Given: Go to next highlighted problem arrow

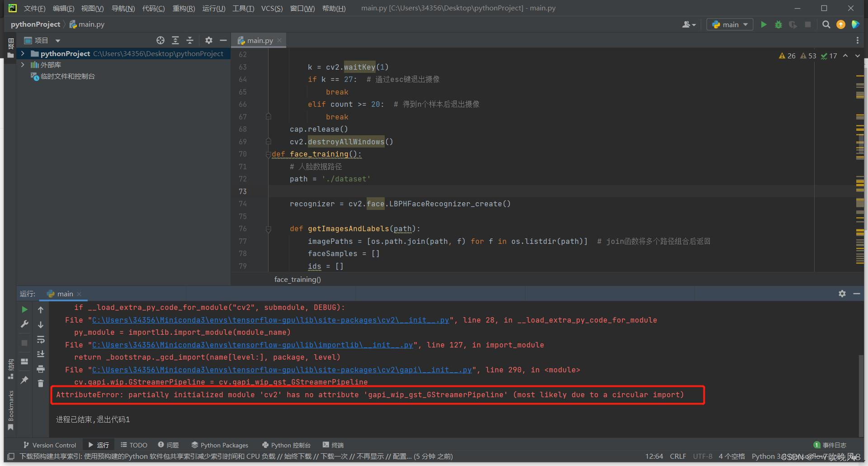Looking at the screenshot, I should pos(857,56).
